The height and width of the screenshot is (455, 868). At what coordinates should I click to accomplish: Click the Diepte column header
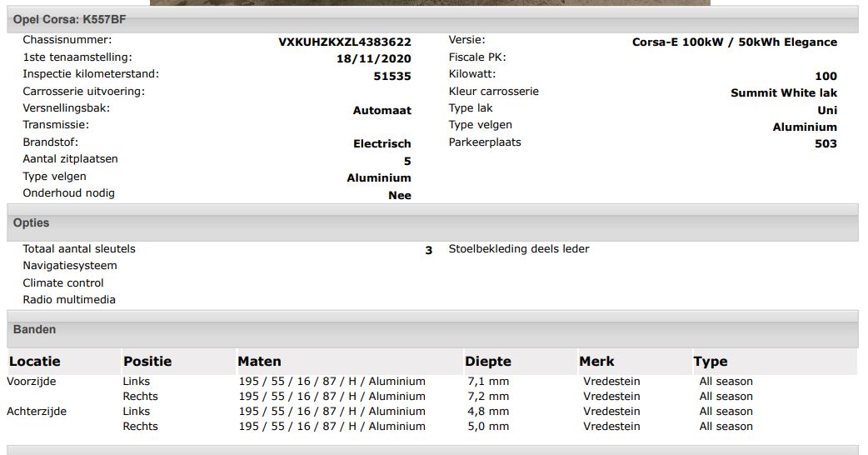(x=521, y=362)
